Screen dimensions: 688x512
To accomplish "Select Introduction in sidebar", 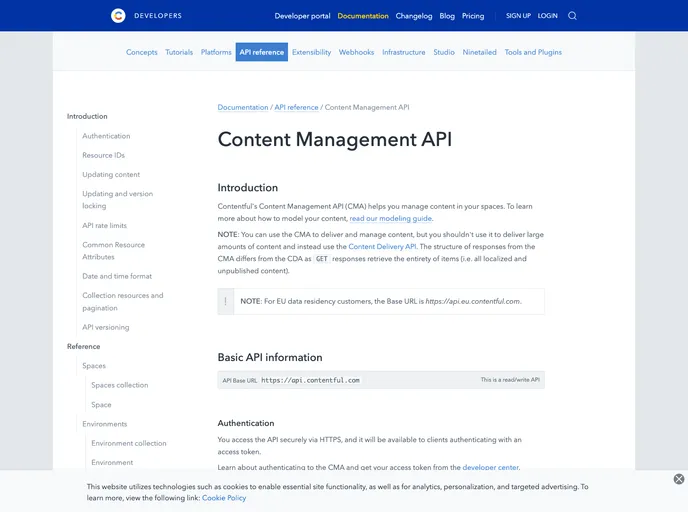I will pyautogui.click(x=87, y=116).
